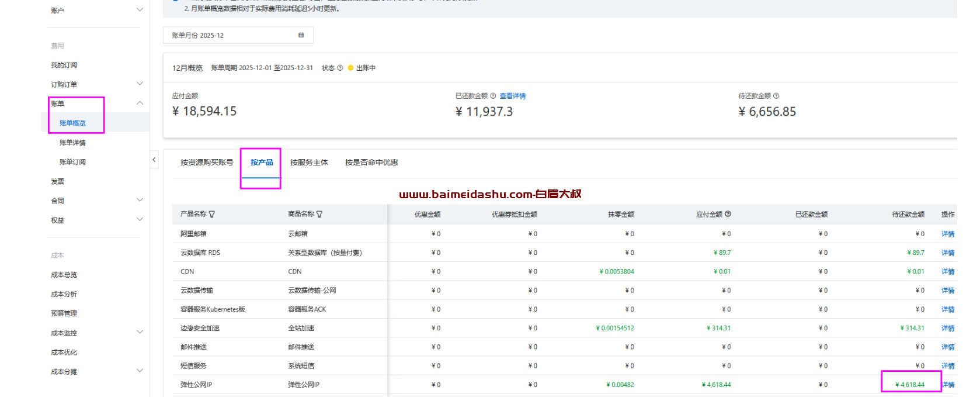The width and height of the screenshot is (980, 397).
Task: Collapse the 账单 sidebar section
Action: (x=140, y=103)
